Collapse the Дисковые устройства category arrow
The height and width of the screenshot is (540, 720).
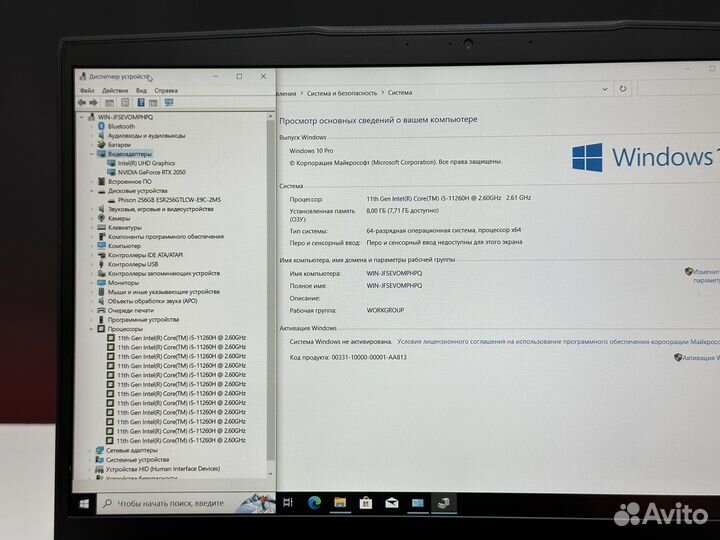[x=92, y=191]
